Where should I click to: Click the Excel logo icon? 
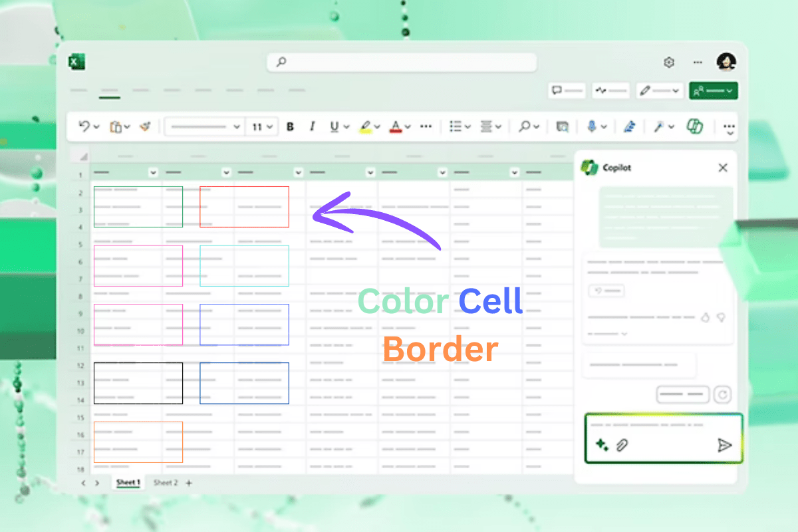click(75, 62)
